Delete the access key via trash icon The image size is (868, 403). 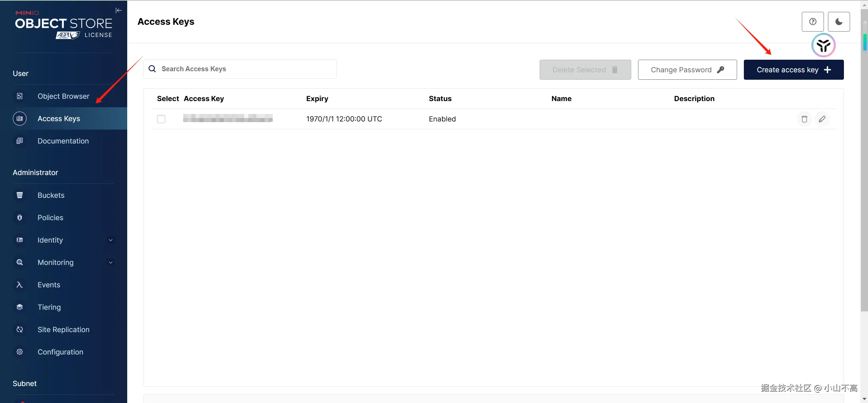point(804,119)
